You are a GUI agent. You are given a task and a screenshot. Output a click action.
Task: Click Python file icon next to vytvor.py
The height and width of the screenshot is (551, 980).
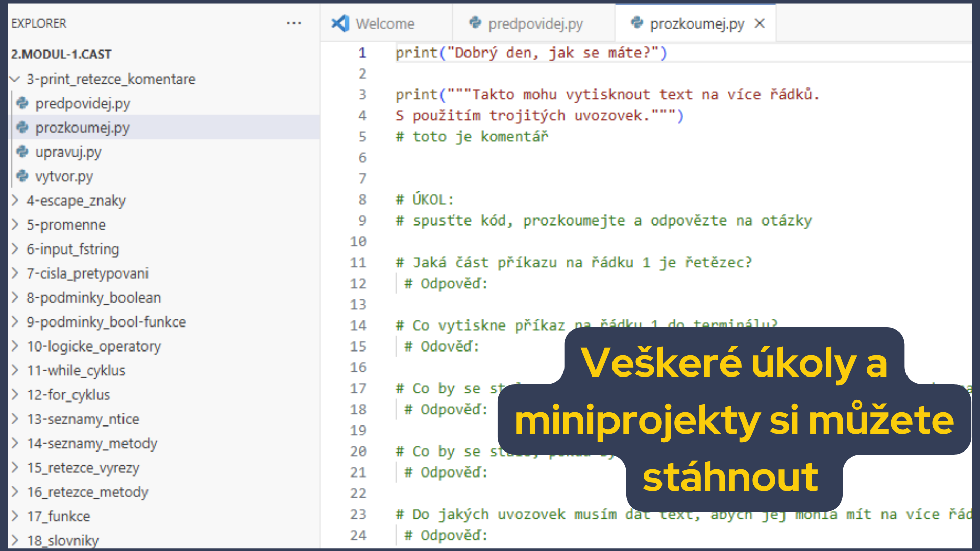[22, 176]
